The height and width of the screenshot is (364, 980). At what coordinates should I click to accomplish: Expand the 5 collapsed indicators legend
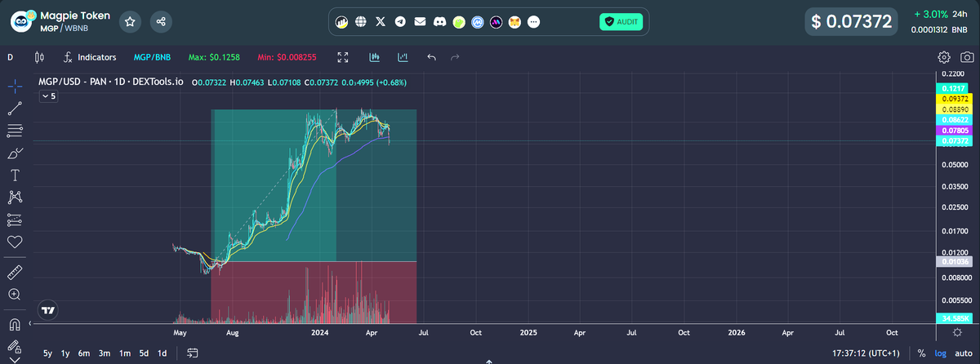coord(48,96)
